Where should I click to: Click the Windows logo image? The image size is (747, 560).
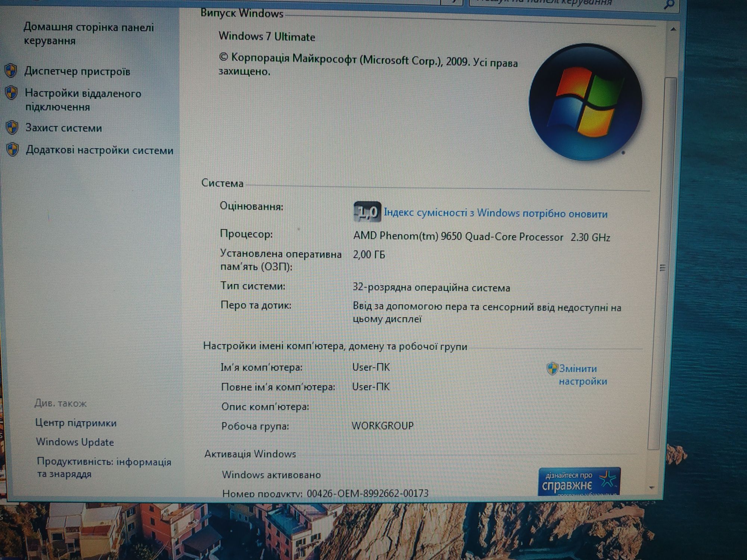585,102
